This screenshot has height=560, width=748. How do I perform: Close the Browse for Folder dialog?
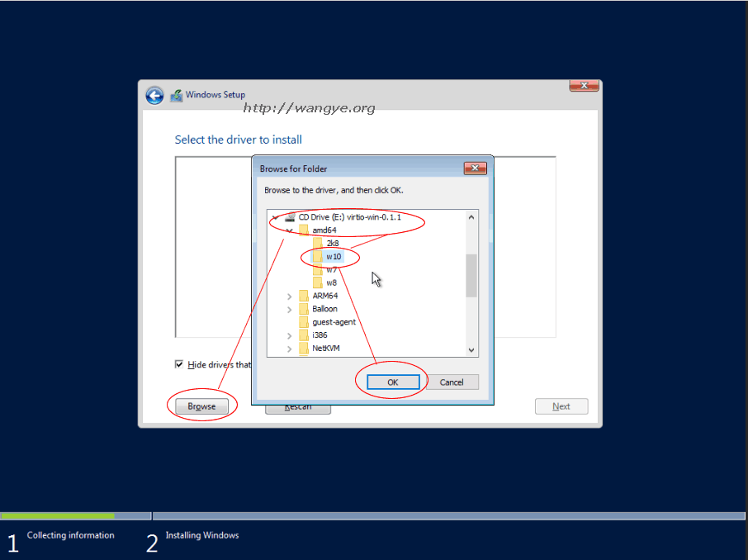click(475, 168)
